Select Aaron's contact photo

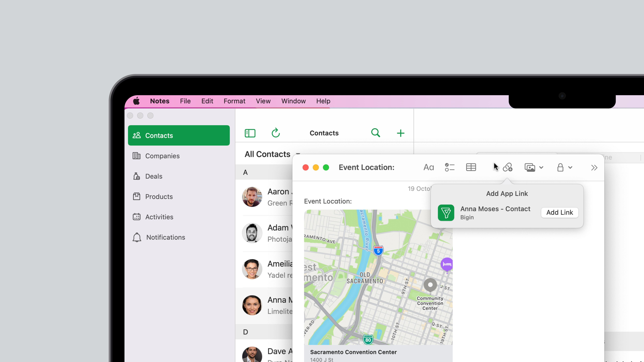point(252,197)
